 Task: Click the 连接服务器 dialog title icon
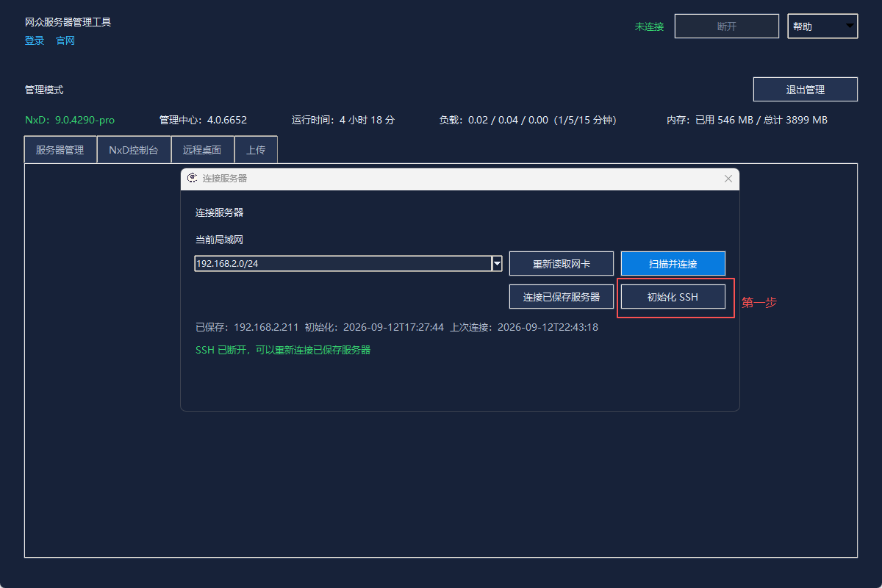click(193, 179)
